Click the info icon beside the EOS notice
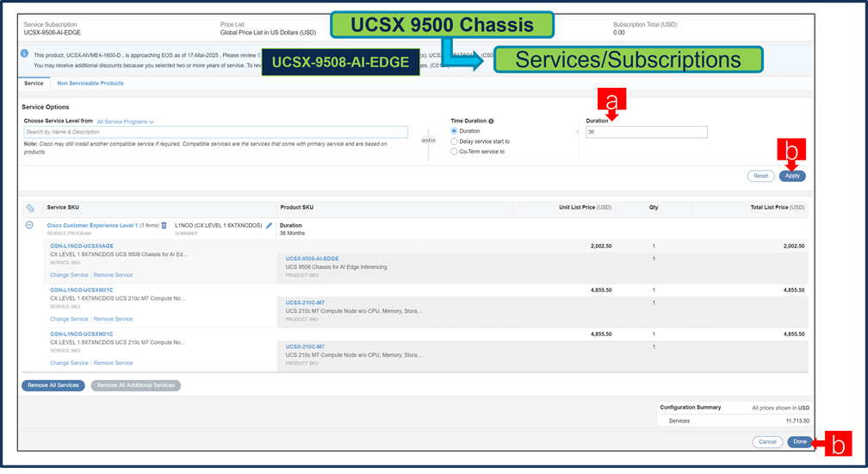868x474 pixels. tap(24, 53)
